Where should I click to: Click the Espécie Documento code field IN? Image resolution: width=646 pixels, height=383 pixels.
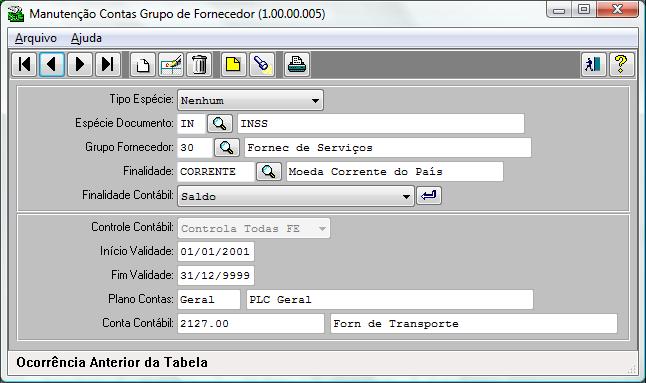(191, 124)
